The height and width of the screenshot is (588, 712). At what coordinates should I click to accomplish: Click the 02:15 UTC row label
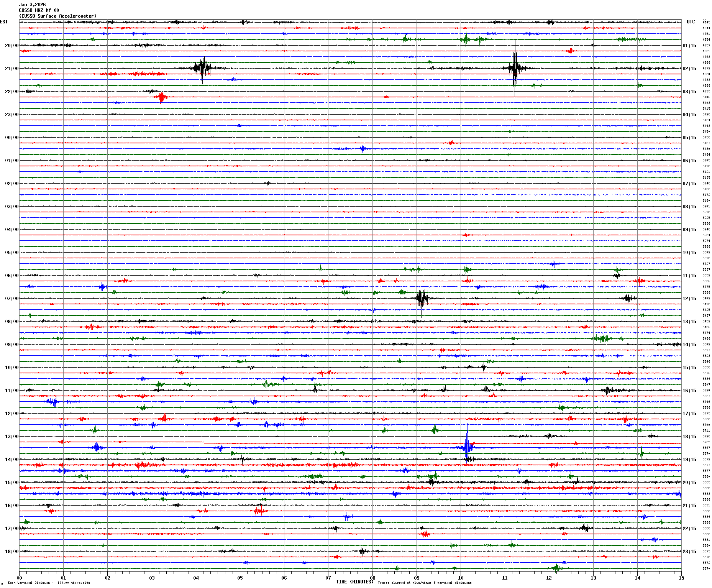[689, 69]
